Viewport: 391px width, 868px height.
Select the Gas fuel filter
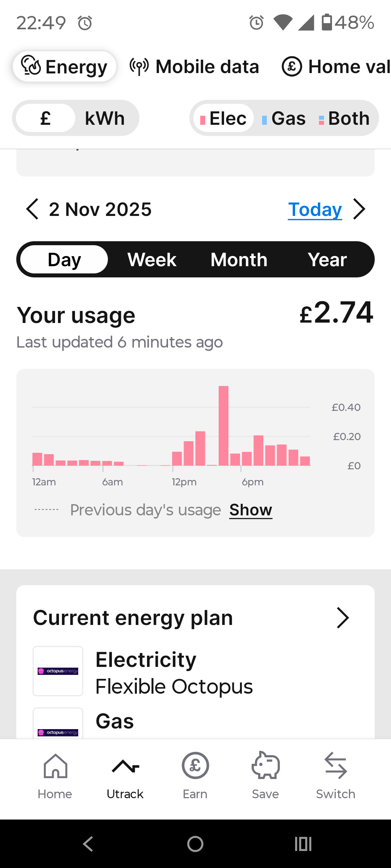(284, 118)
